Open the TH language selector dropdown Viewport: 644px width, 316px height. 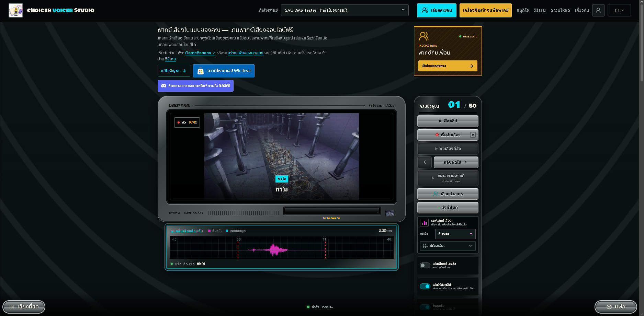[x=619, y=10]
